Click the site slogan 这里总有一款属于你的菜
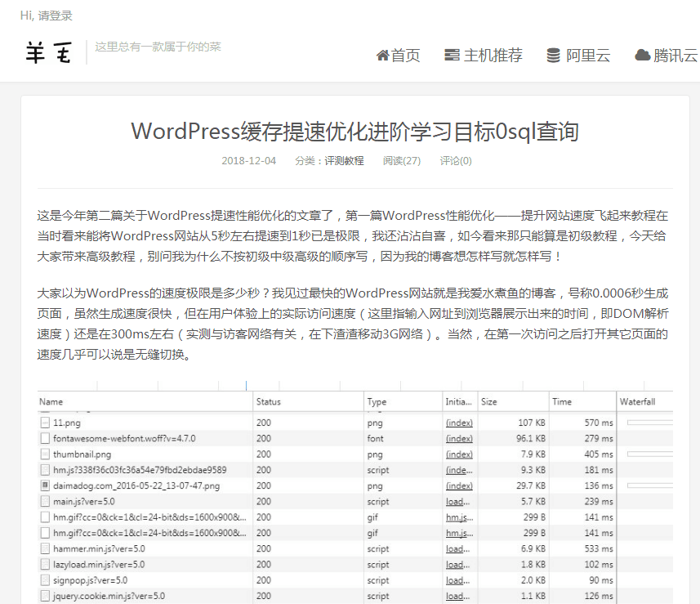 point(158,47)
